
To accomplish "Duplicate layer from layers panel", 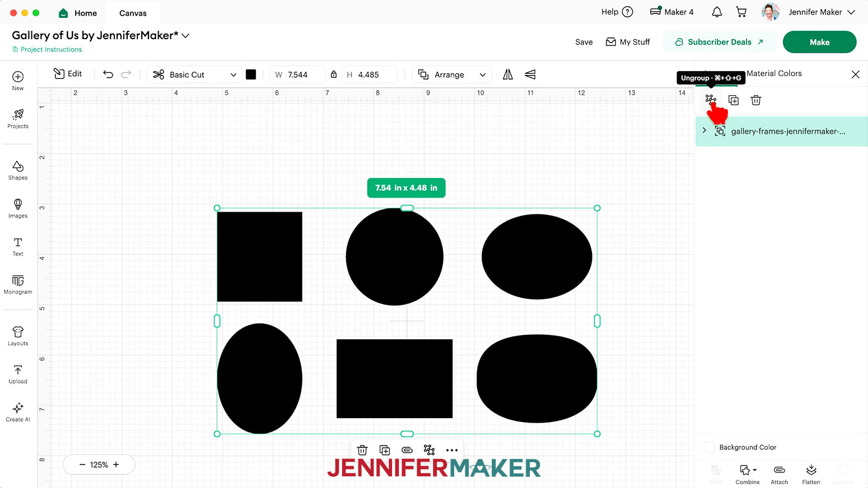I will point(734,100).
